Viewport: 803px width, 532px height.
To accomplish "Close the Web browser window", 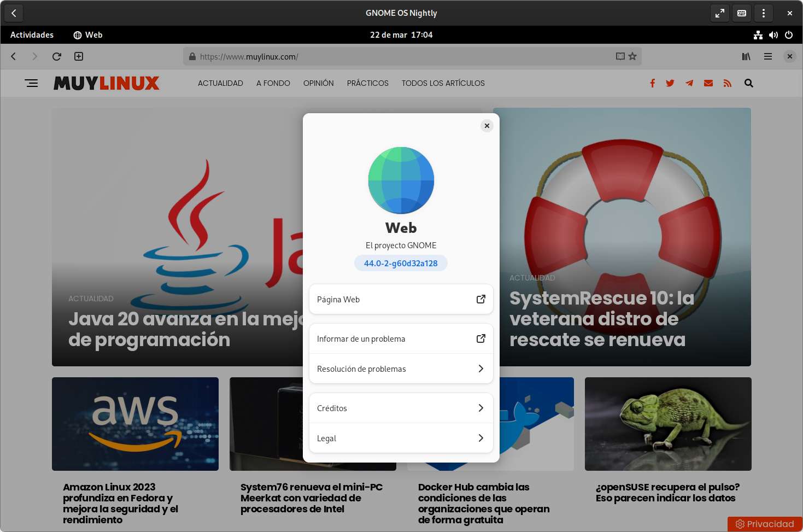I will [790, 56].
